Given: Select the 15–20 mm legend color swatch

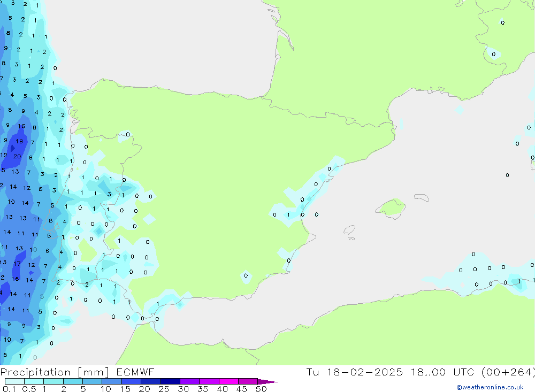Looking at the screenshot, I should point(131,381).
